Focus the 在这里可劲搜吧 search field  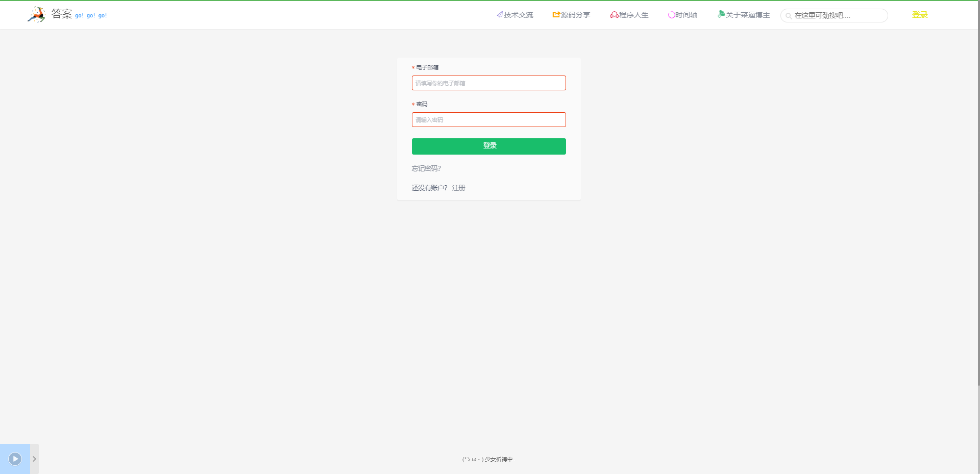tap(834, 16)
